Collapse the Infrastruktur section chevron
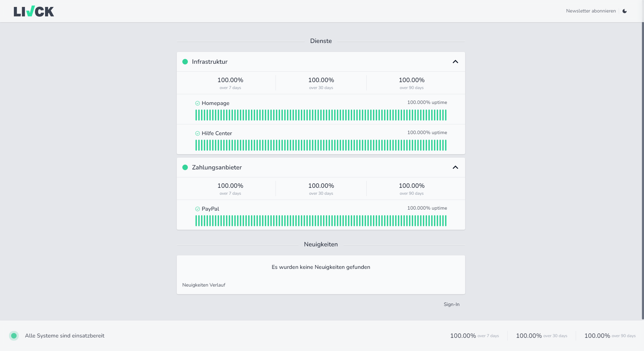644x351 pixels. [x=455, y=62]
